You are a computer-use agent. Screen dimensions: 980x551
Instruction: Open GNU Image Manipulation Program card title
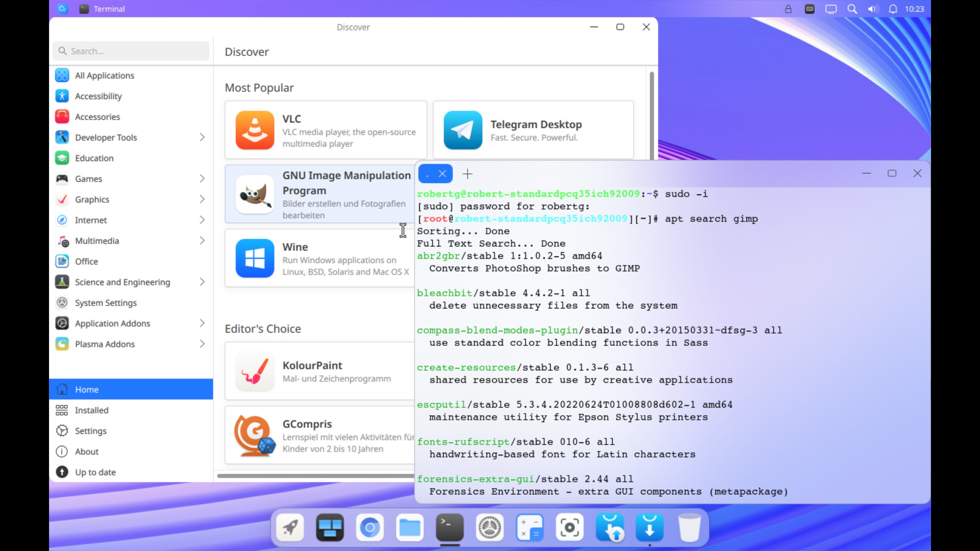pos(346,183)
